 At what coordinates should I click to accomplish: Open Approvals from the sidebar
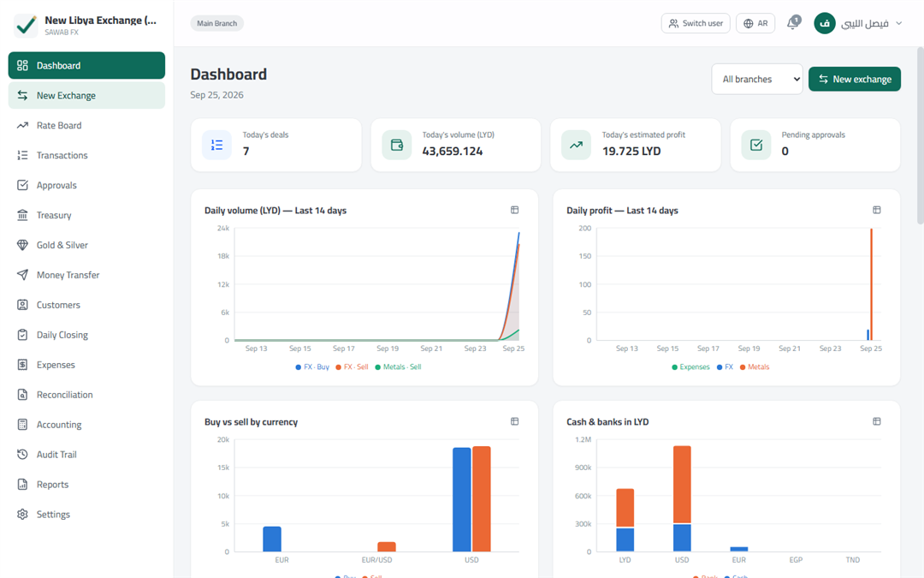pyautogui.click(x=86, y=185)
